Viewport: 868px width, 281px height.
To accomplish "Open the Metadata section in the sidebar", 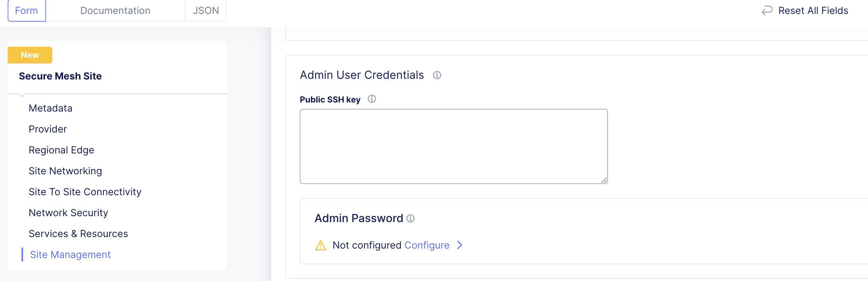I will tap(51, 108).
